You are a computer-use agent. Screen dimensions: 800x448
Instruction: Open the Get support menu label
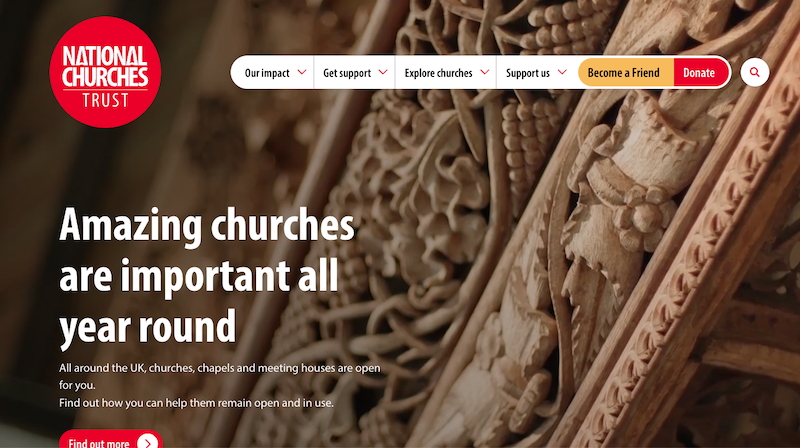[x=347, y=73]
